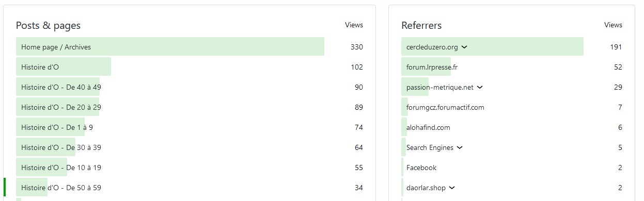This screenshot has height=201, width=644.
Task: Open Histoire d'O - De 40 à 49
Action: [x=61, y=87]
